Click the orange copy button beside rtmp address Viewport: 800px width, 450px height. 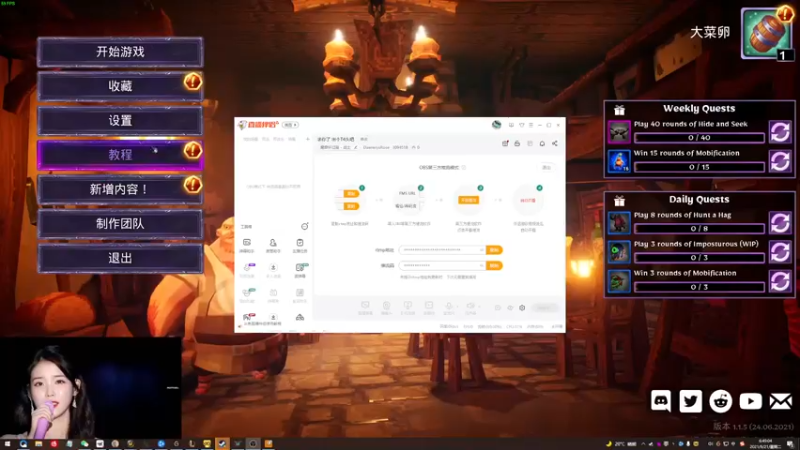(x=494, y=250)
